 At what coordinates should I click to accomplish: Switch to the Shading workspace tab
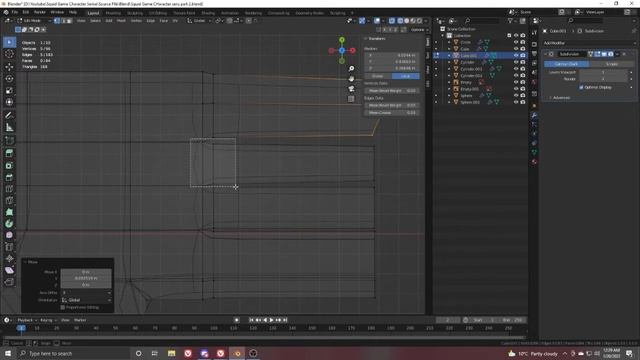point(208,13)
